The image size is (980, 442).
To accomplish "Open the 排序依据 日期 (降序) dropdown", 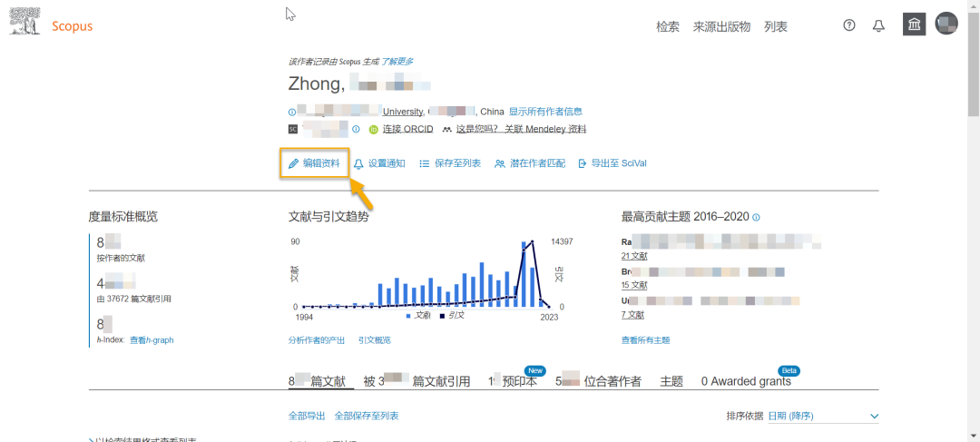I will pos(824,417).
